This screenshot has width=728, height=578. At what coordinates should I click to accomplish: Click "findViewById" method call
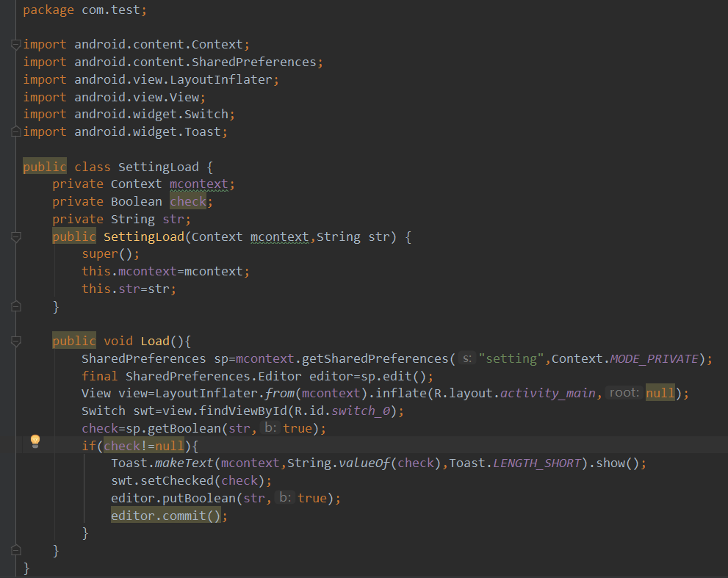243,411
